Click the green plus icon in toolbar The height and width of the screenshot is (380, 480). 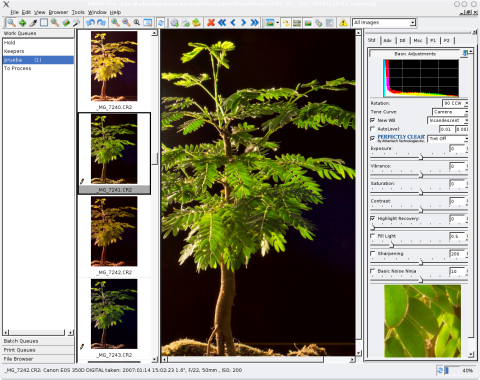[22, 23]
